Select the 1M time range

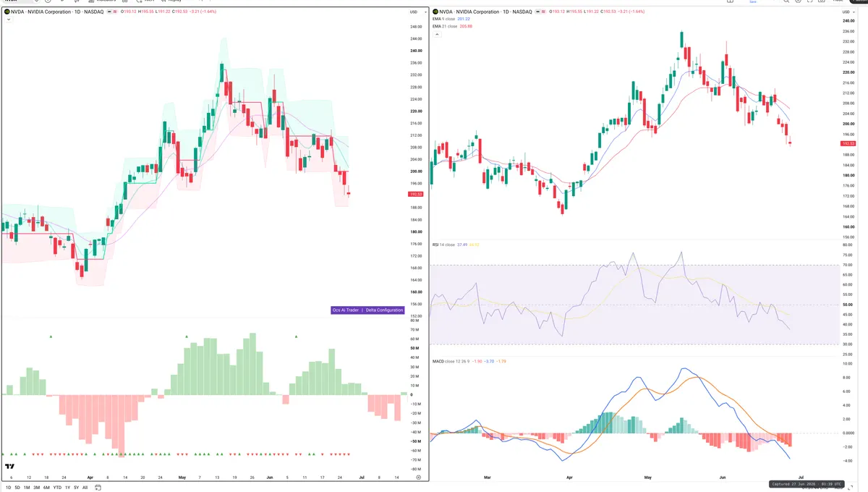pos(27,488)
